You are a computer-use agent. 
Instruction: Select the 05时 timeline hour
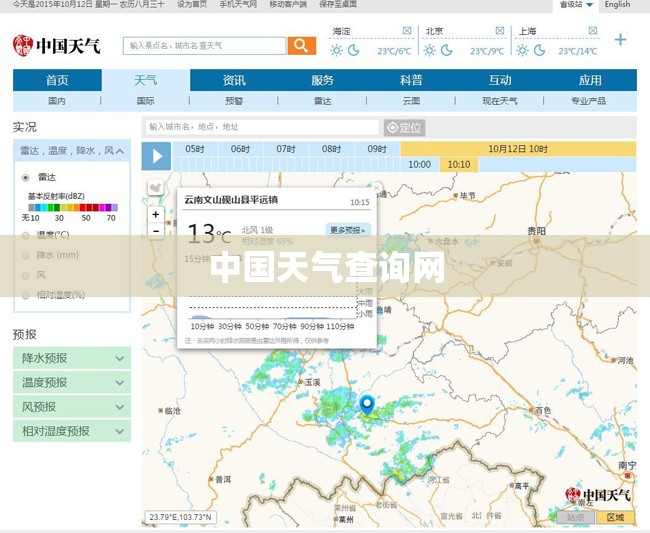coord(195,149)
